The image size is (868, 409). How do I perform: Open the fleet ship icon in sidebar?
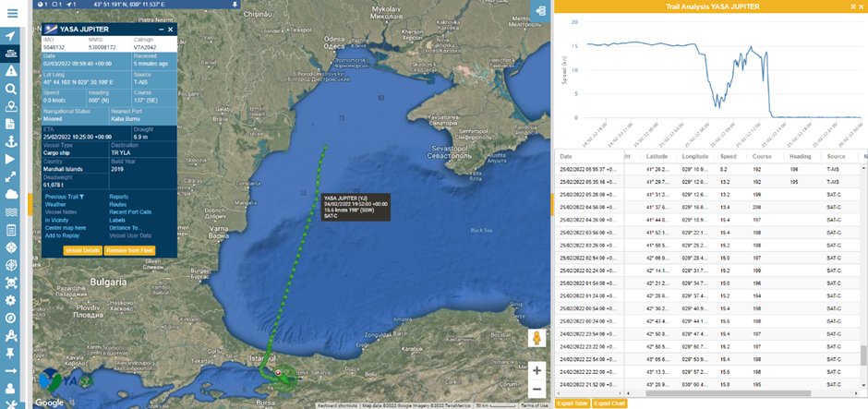(x=10, y=54)
